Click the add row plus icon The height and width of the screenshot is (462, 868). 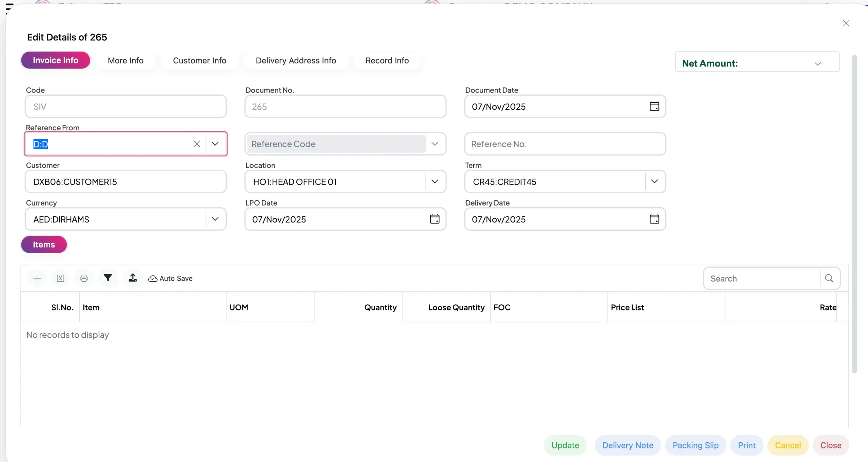[37, 278]
